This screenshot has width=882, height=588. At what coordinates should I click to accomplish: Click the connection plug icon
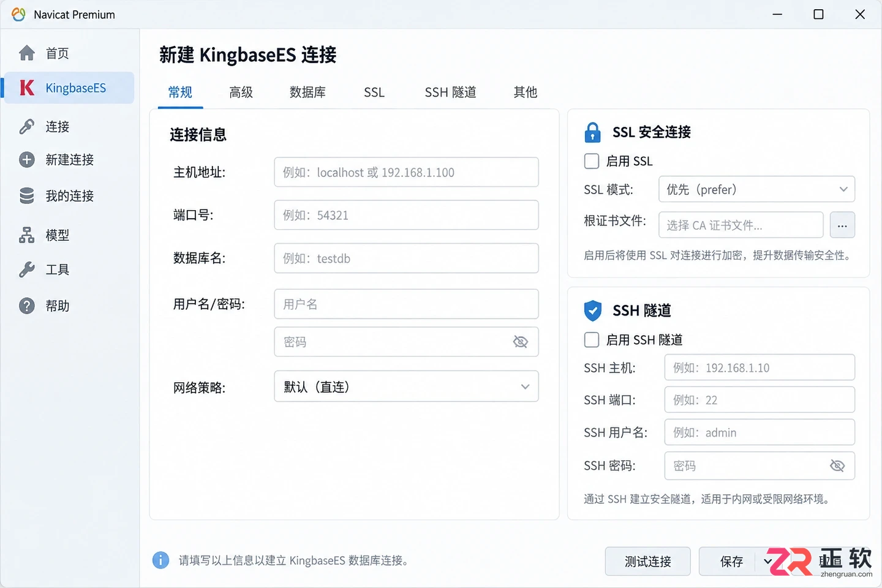click(x=27, y=126)
